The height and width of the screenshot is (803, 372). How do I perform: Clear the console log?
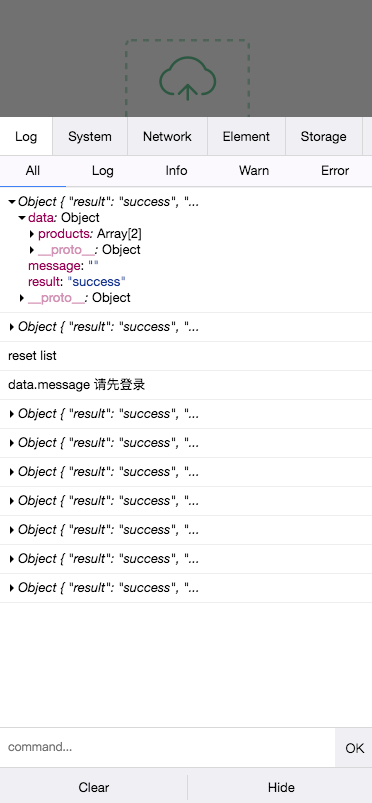pyautogui.click(x=94, y=787)
